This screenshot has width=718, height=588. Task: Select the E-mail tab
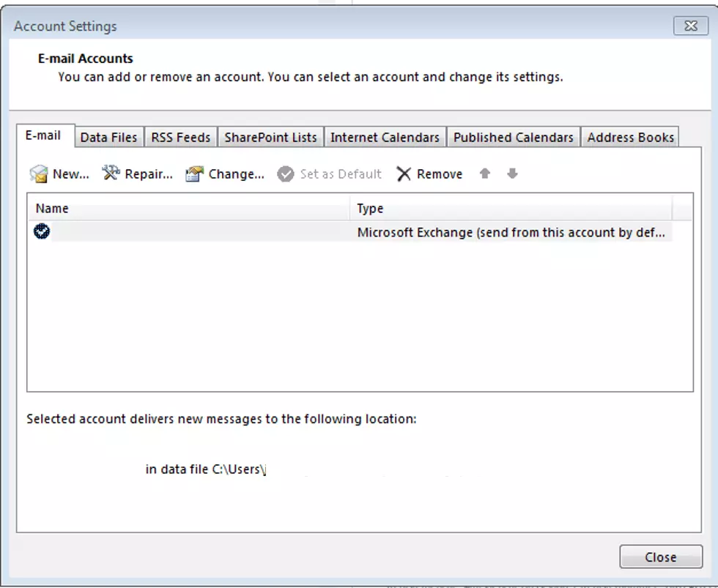point(43,135)
